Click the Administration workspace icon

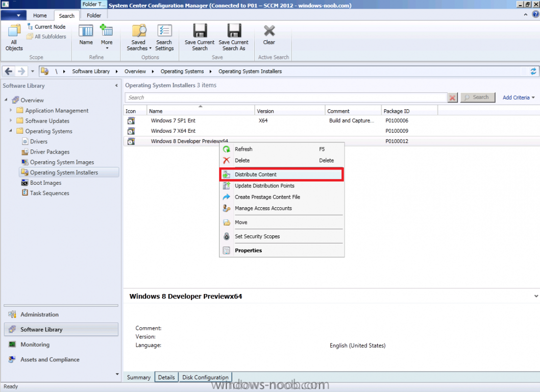click(12, 314)
